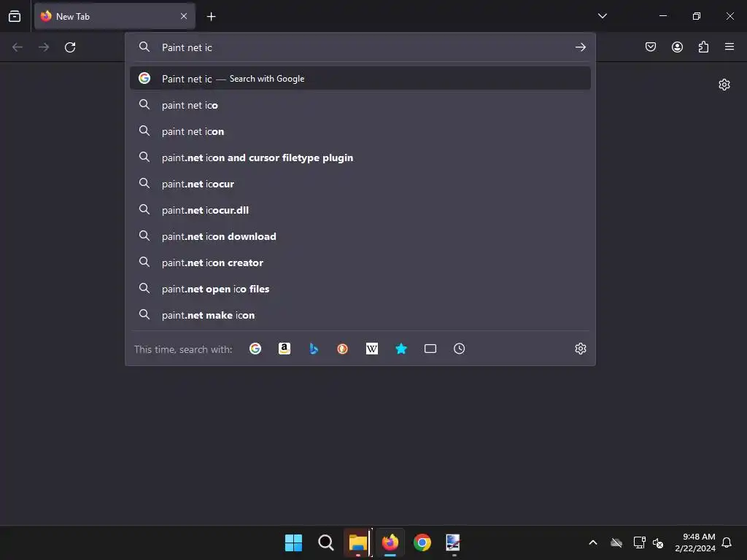
Task: Search bookmarks with the star icon
Action: 401,349
